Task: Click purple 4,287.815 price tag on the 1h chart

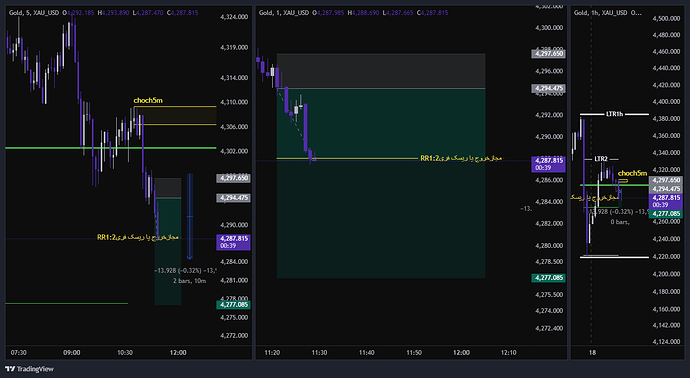Action: click(666, 202)
